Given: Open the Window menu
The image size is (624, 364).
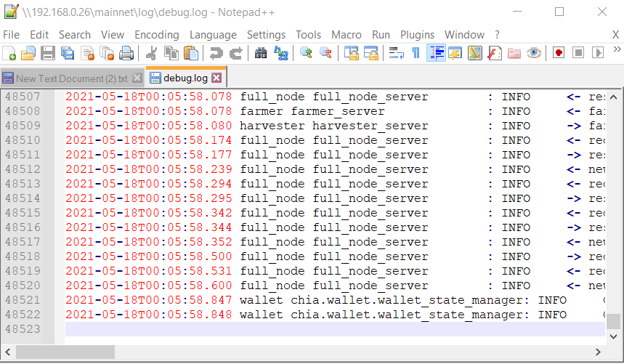Looking at the screenshot, I should tap(464, 35).
